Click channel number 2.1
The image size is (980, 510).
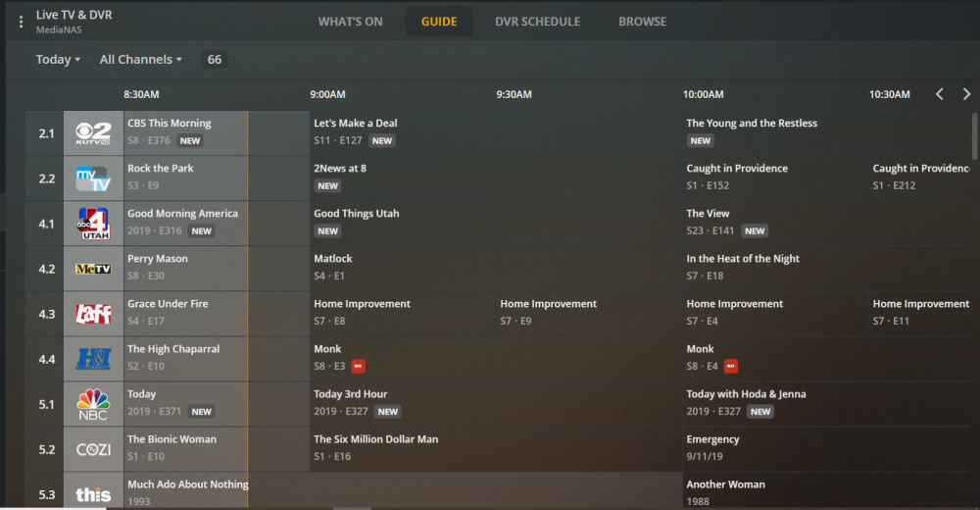coord(46,133)
